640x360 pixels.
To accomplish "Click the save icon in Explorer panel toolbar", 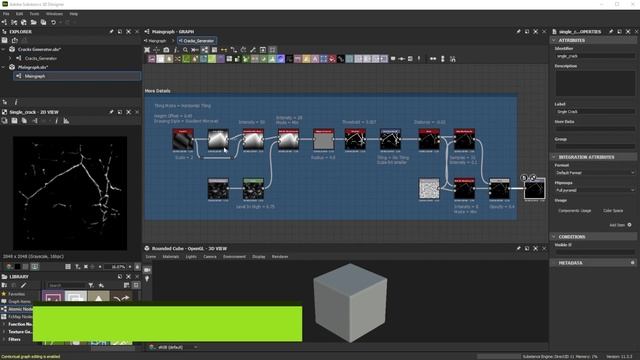I will [5, 40].
